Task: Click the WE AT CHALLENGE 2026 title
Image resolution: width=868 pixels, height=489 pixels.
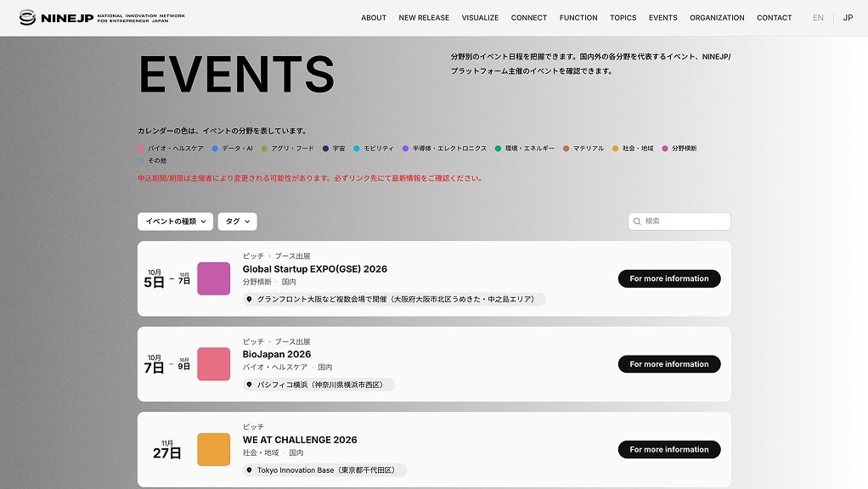Action: click(300, 440)
